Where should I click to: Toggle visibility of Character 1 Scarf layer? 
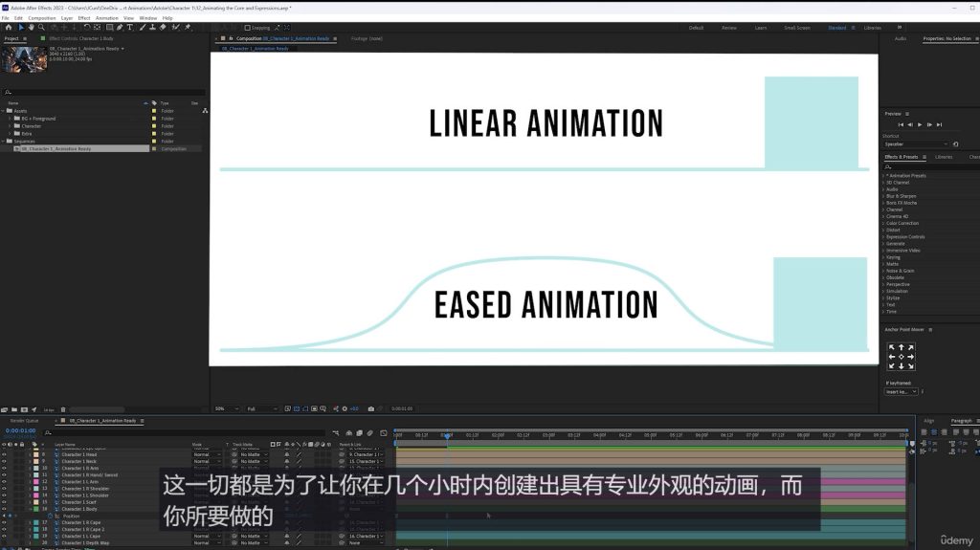[4, 502]
